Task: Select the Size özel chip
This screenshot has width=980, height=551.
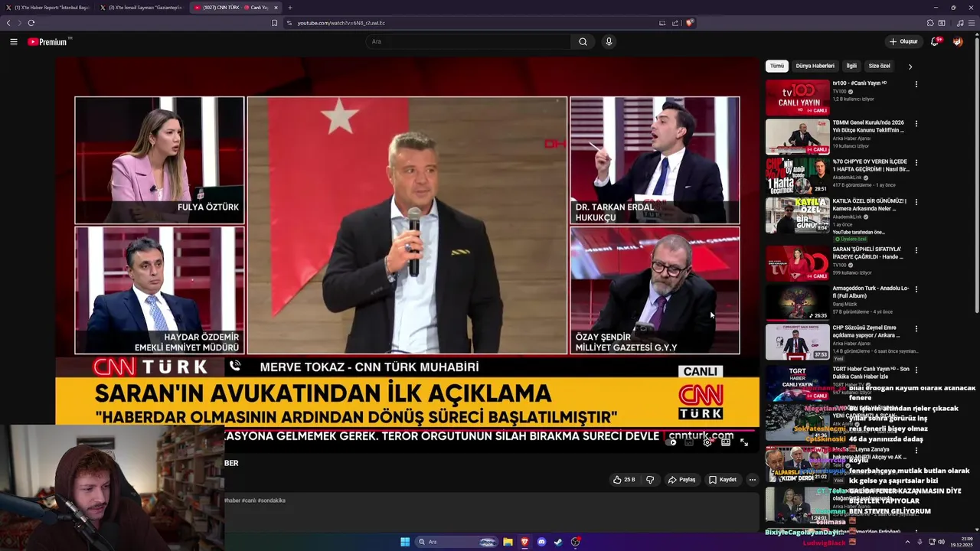Action: tap(879, 66)
